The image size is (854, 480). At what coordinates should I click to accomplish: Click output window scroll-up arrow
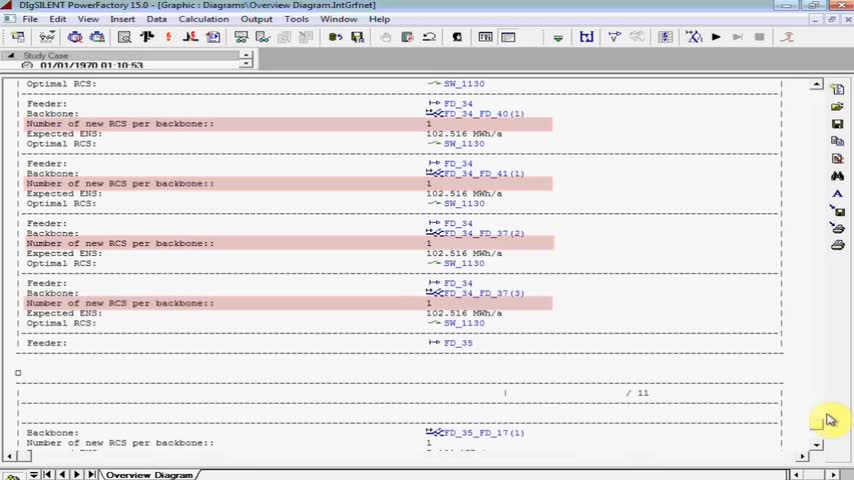coord(816,84)
